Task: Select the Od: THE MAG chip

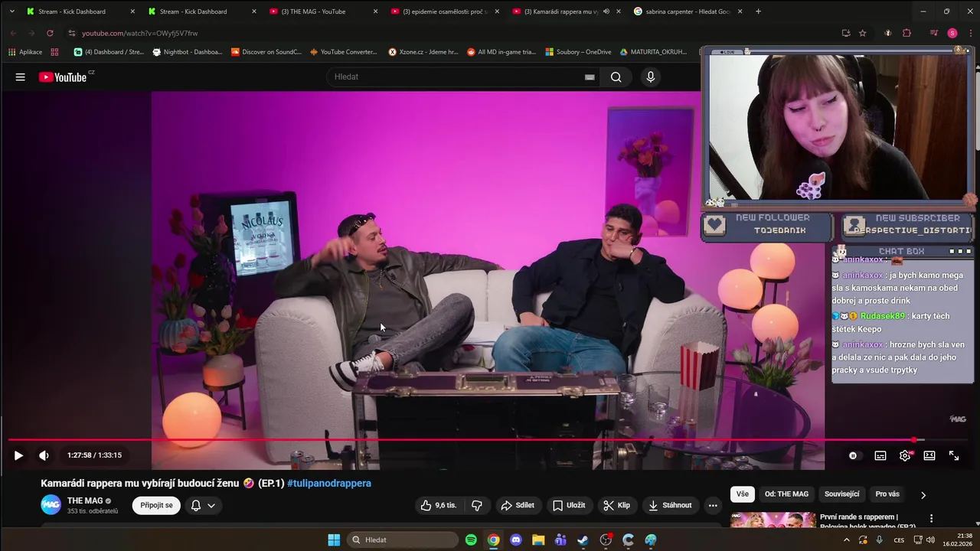Action: point(786,494)
